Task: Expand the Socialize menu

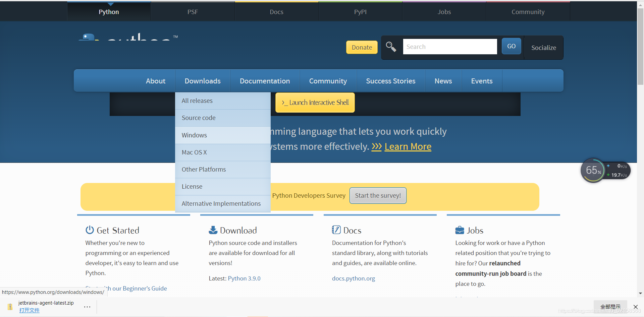Action: click(x=544, y=48)
